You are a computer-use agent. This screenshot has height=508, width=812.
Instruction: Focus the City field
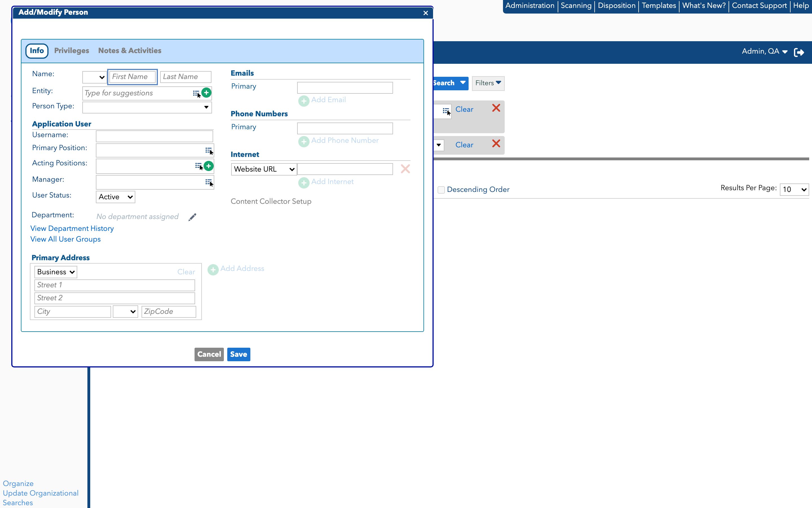(72, 312)
